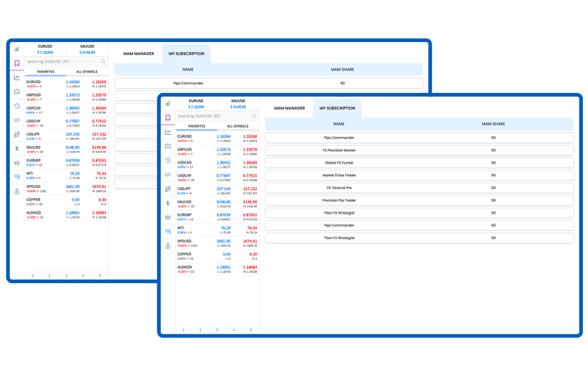Open the crown icon in back window

point(17,163)
